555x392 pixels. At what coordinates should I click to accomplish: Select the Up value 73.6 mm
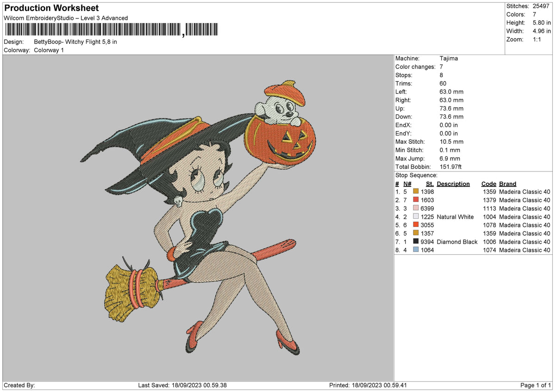coord(451,108)
